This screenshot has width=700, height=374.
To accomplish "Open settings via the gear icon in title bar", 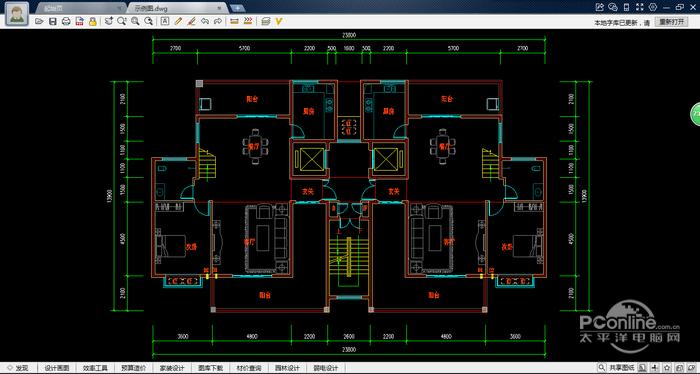I will [653, 7].
